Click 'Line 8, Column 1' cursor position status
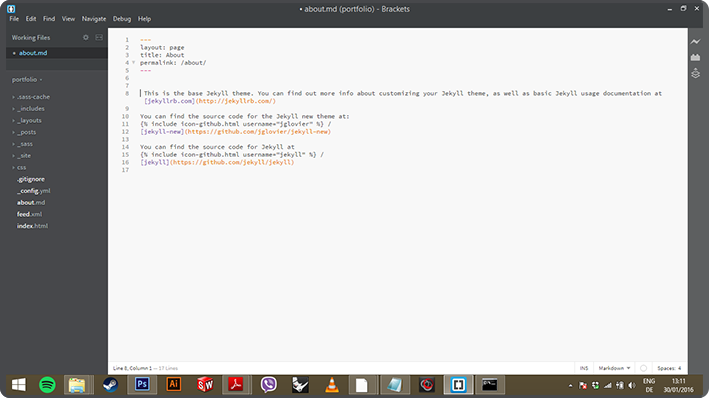 (132, 368)
